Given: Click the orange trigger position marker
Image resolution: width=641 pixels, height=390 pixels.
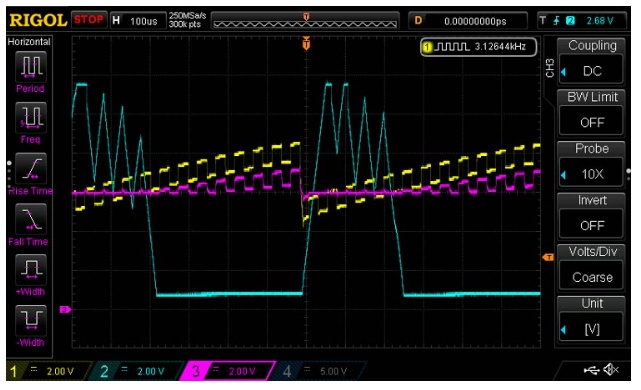Looking at the screenshot, I should click(x=306, y=43).
